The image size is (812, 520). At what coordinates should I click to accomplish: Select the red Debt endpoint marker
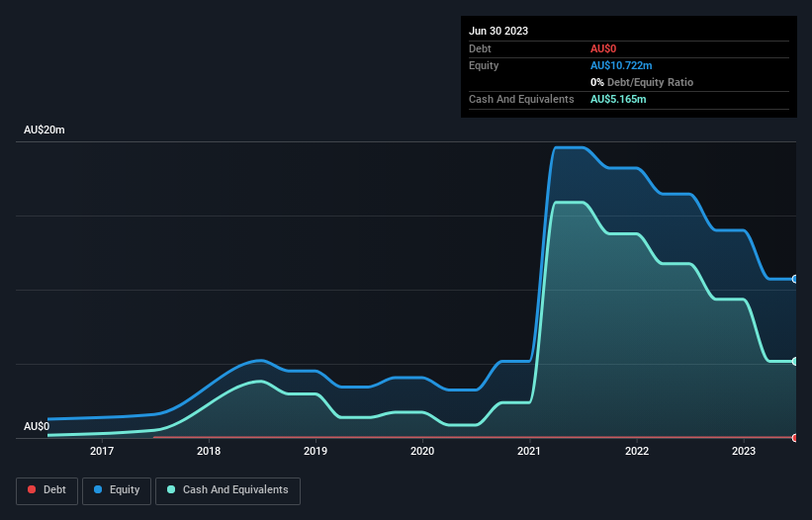(x=795, y=438)
